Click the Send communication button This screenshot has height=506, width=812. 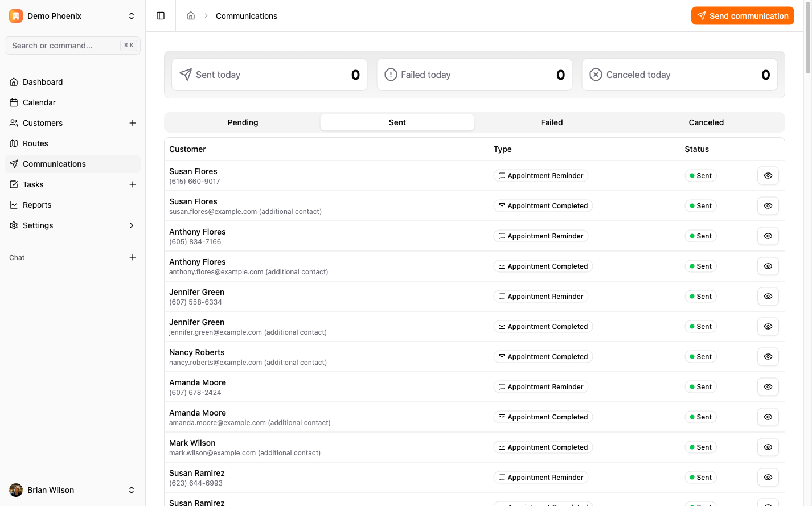click(x=743, y=16)
